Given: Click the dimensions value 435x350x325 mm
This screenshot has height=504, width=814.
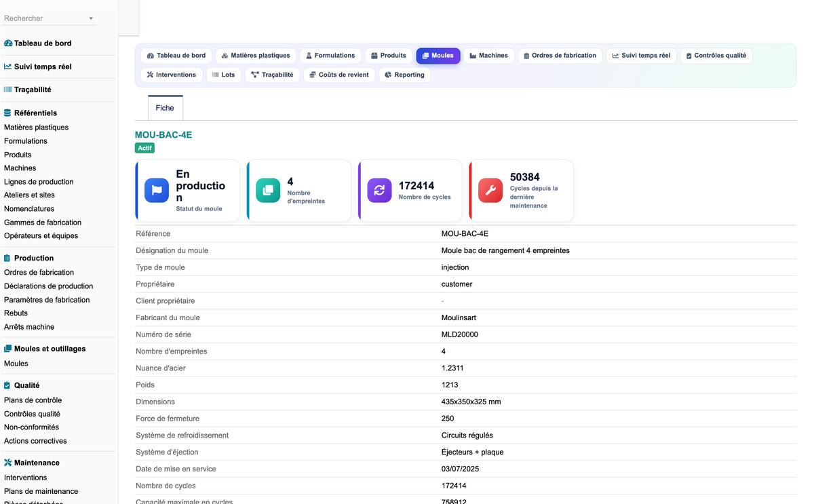Looking at the screenshot, I should pyautogui.click(x=471, y=402).
